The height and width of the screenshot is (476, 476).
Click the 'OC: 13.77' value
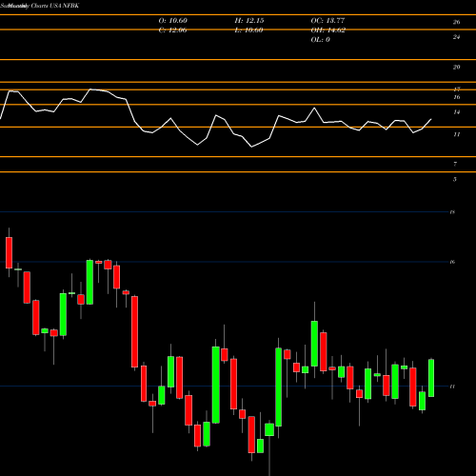coord(327,21)
